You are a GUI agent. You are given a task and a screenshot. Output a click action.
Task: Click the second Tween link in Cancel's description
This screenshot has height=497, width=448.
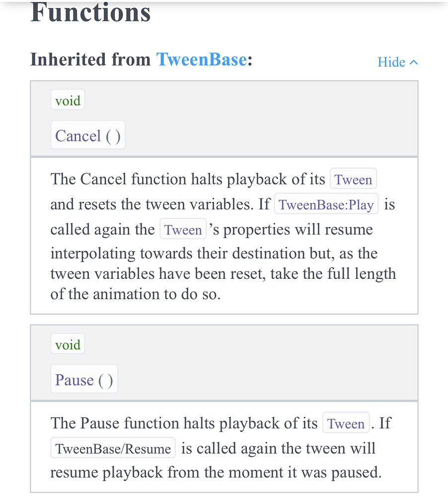183,229
